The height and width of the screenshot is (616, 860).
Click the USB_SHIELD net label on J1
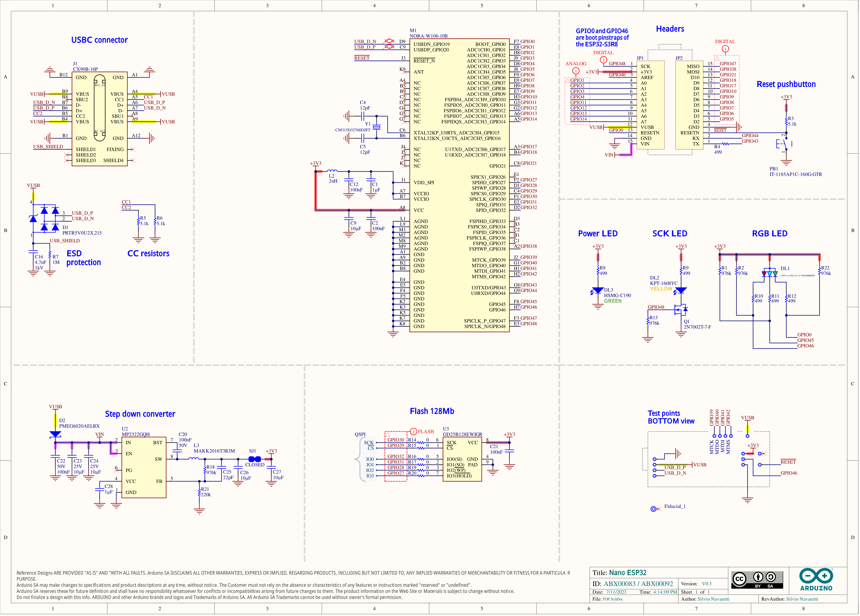(x=48, y=147)
